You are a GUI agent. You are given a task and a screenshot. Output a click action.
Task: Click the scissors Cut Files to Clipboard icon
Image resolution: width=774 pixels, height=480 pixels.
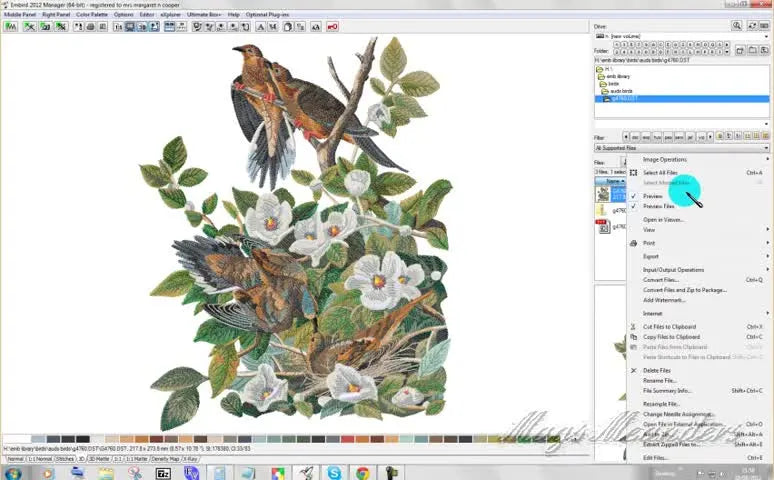[x=633, y=327]
